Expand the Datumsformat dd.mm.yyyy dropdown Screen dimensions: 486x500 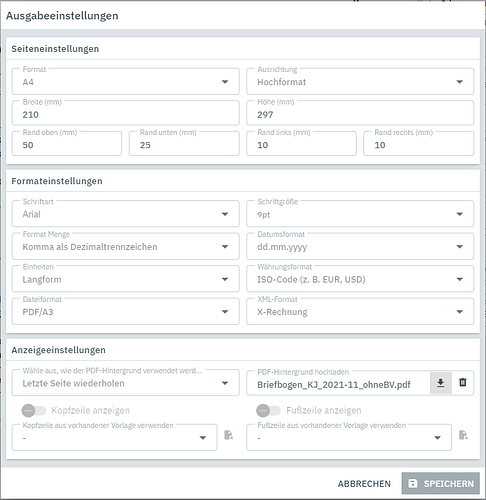pyautogui.click(x=360, y=246)
